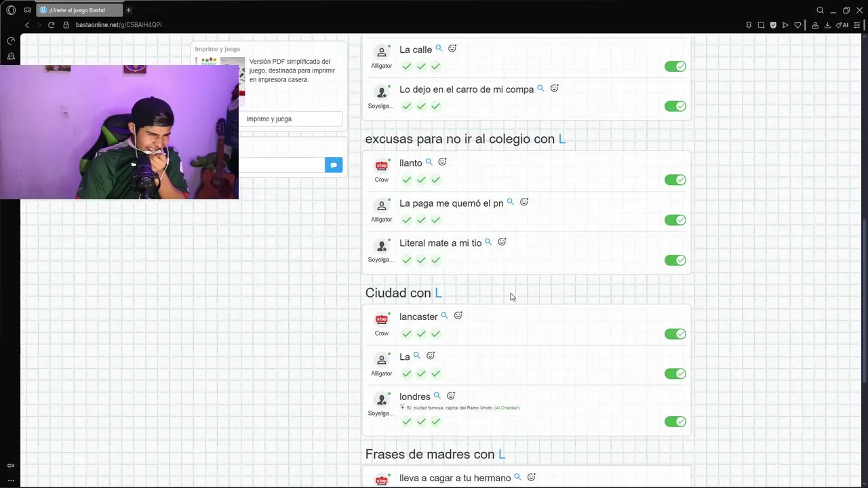Viewport: 868px width, 488px height.
Task: Click Soyelga avatar beside 'londres'
Action: pyautogui.click(x=381, y=400)
